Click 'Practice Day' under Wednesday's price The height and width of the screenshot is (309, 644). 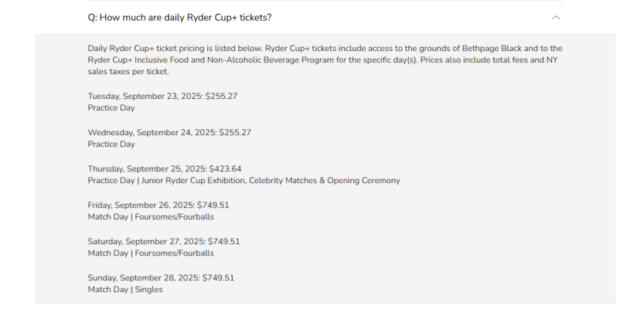111,144
